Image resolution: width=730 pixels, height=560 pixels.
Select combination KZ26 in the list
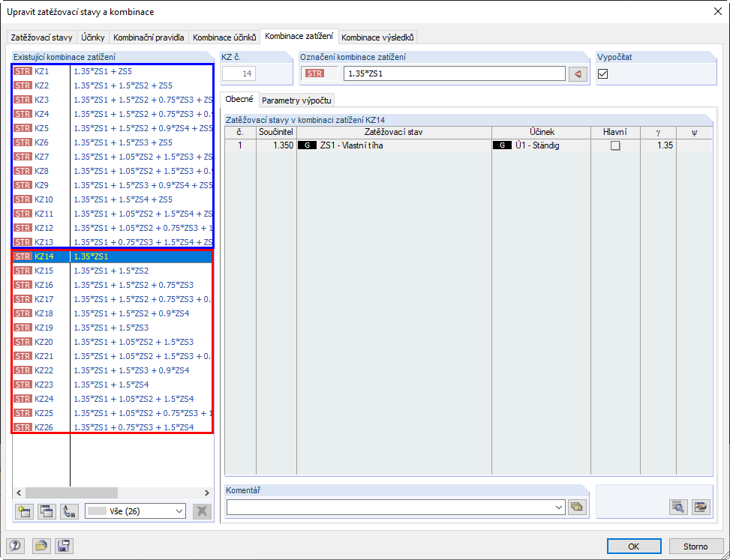coord(113,427)
